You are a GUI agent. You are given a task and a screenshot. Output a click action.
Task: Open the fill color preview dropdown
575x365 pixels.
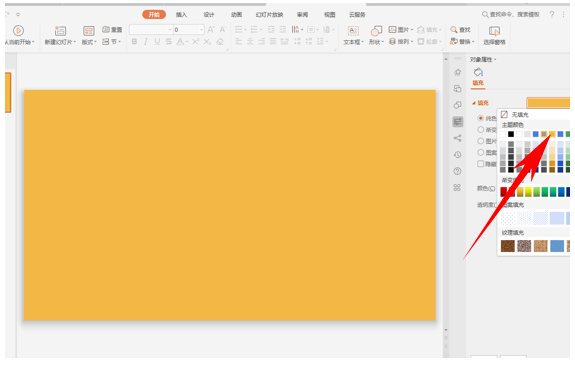pos(548,103)
